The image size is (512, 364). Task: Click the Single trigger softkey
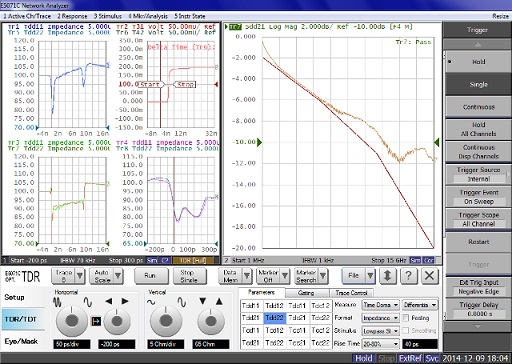[478, 84]
